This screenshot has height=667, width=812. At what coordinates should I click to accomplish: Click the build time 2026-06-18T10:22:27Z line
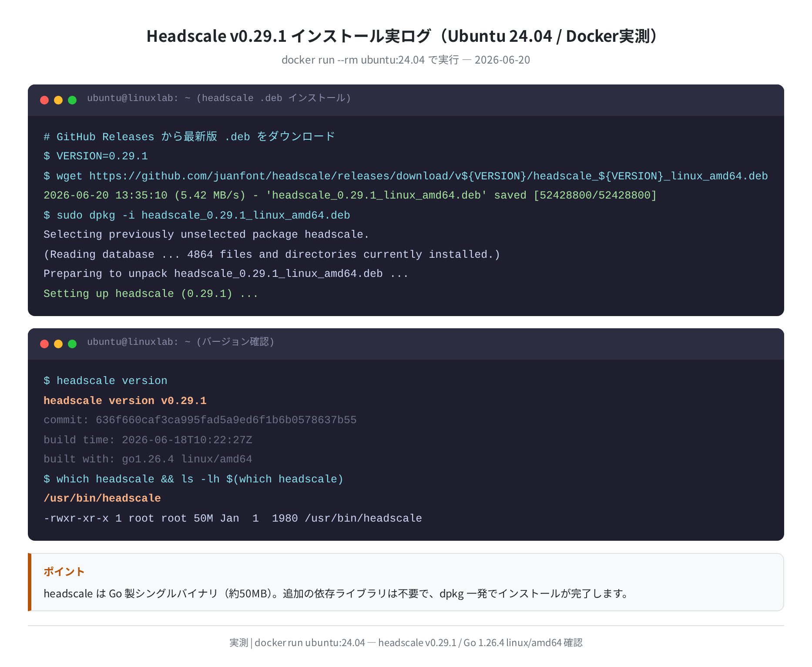[148, 440]
